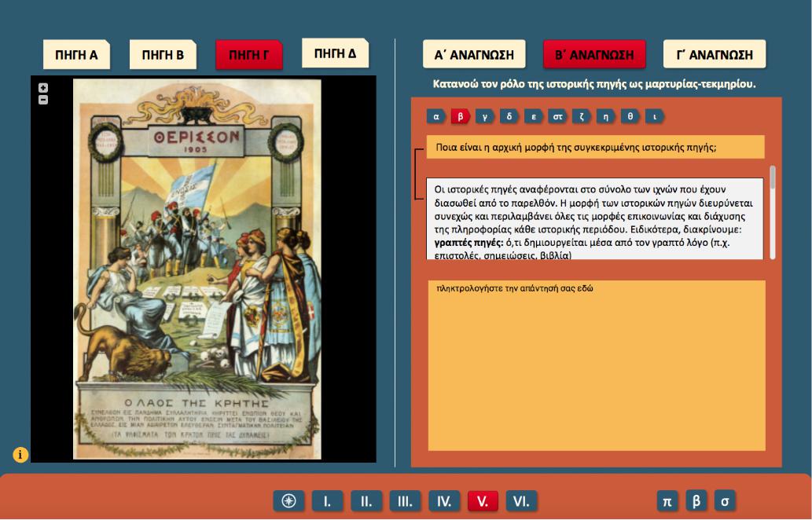Open the compass navigation button

pos(289,501)
